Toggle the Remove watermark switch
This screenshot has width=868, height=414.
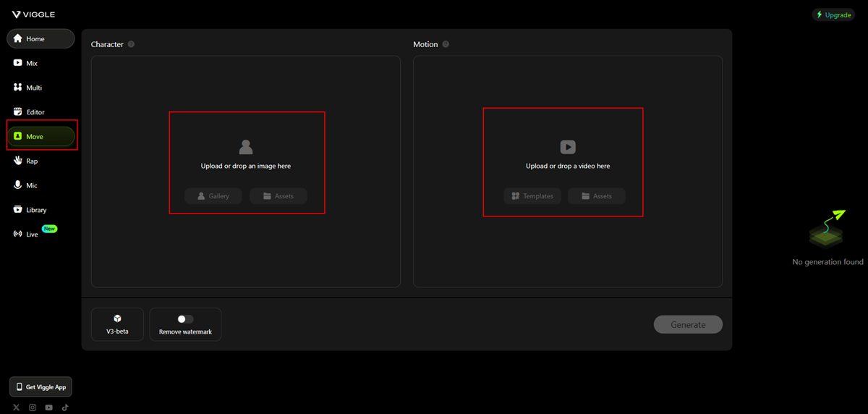tap(185, 318)
